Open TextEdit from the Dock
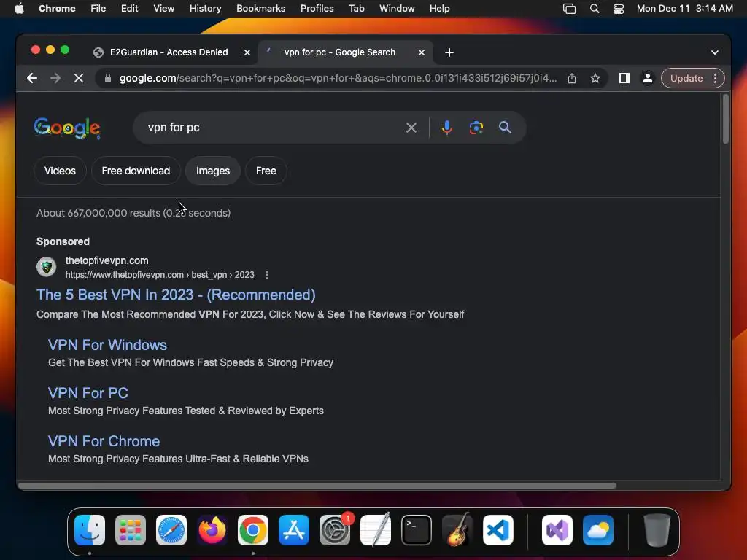This screenshot has height=560, width=747. [x=376, y=530]
